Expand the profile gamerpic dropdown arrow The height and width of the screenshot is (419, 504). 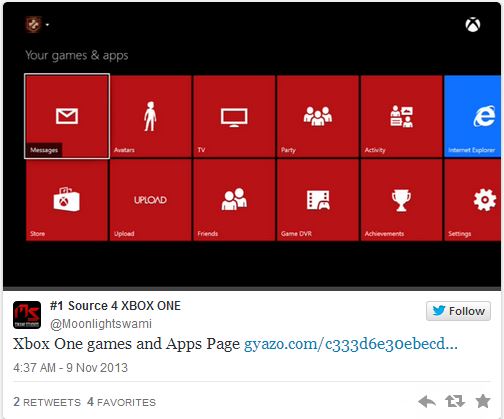click(47, 25)
